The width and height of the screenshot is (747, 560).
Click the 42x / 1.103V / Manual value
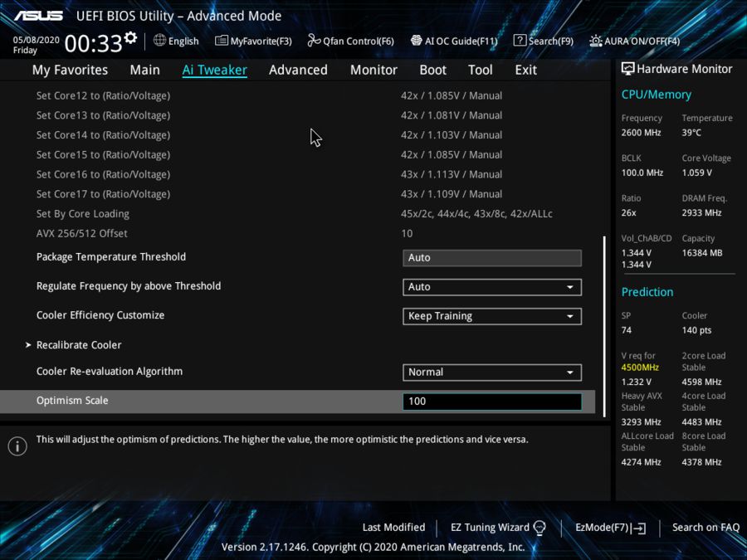[x=452, y=135]
